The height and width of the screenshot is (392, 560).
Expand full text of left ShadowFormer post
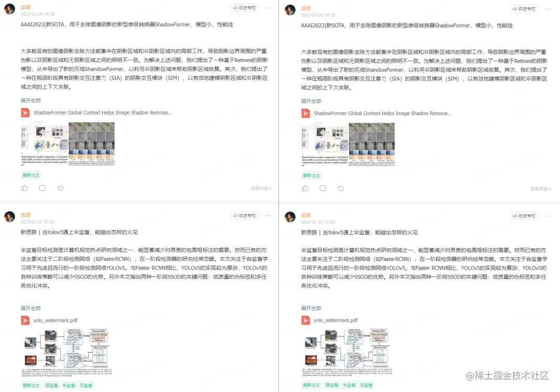tap(31, 100)
